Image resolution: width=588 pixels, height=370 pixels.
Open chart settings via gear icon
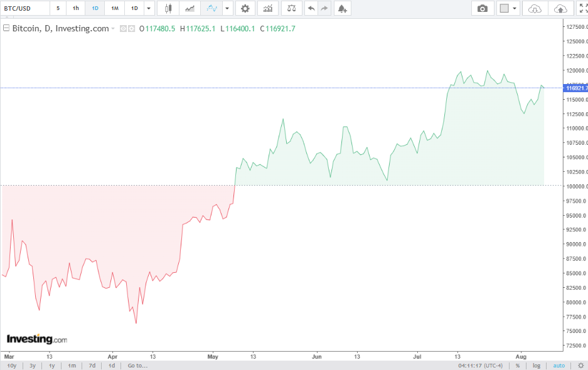point(245,8)
